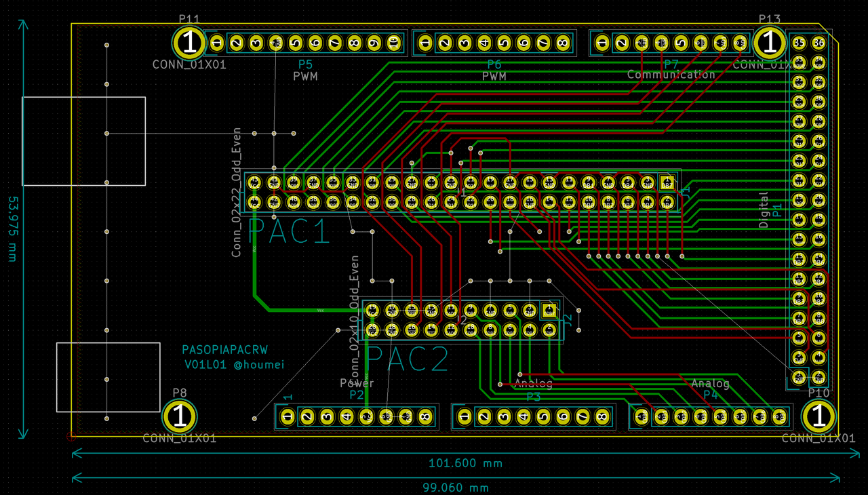Image resolution: width=868 pixels, height=495 pixels.
Task: Click CONN_01X01 text below P10 hole
Action: pos(818,439)
